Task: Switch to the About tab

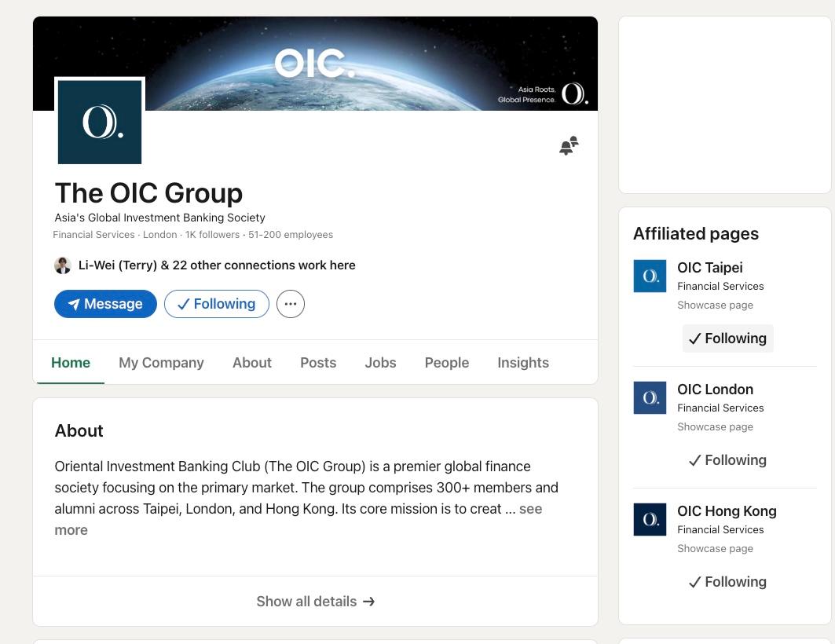Action: click(x=252, y=363)
